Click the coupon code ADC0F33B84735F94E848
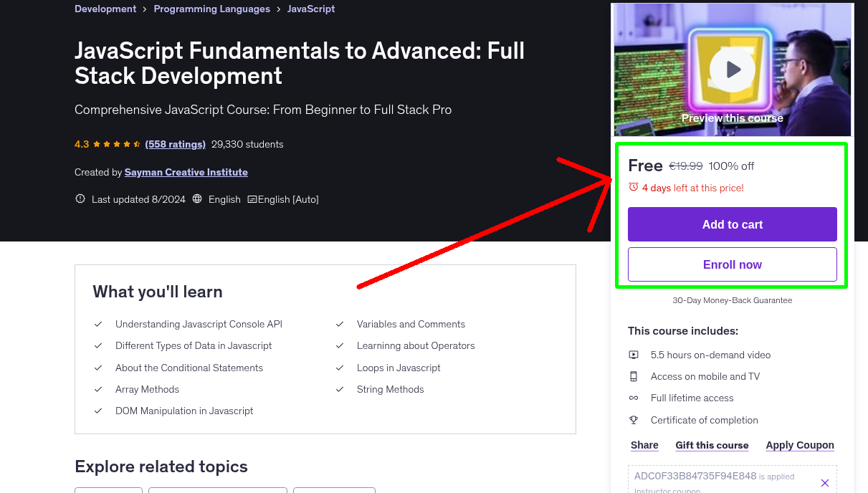 tap(695, 476)
